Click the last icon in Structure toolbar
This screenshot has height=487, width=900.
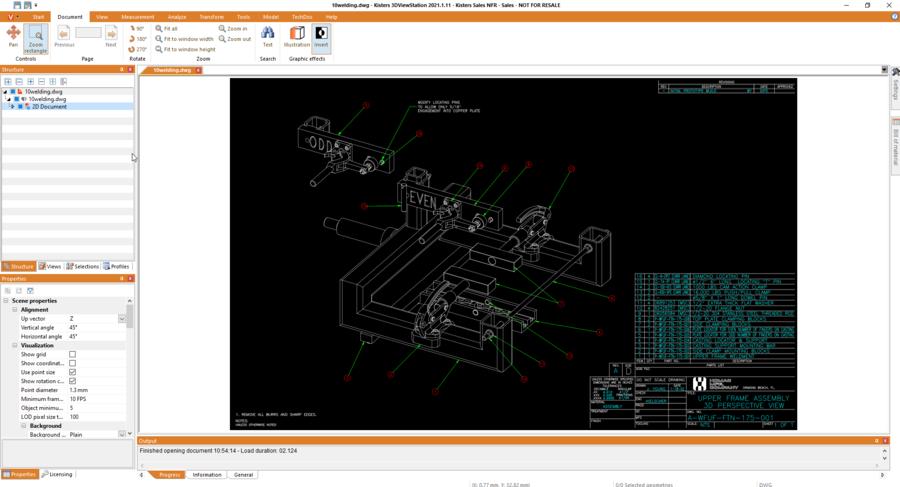[x=64, y=82]
